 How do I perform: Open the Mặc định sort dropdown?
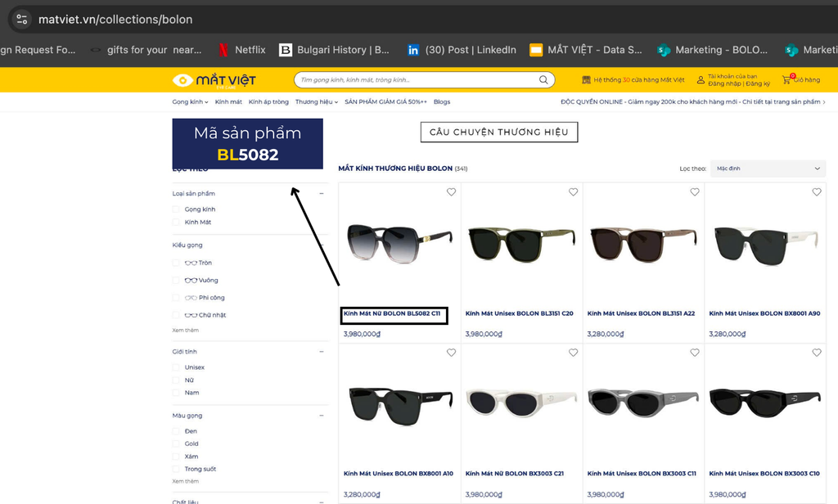[768, 169]
